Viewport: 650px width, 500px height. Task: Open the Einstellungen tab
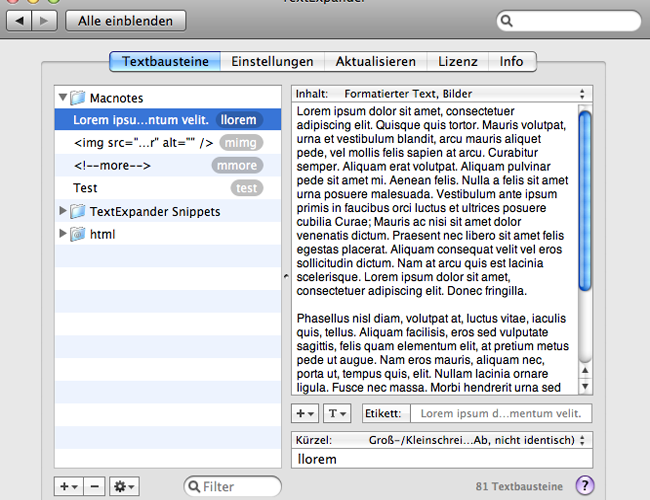click(272, 61)
